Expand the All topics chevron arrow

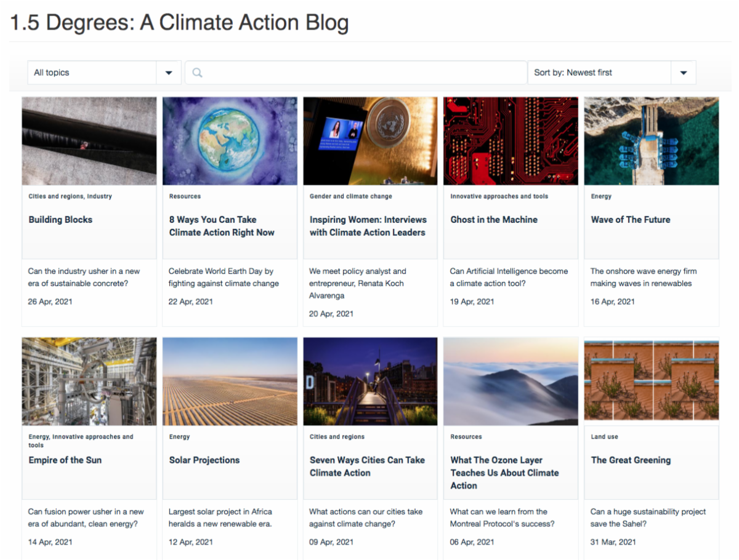[168, 72]
